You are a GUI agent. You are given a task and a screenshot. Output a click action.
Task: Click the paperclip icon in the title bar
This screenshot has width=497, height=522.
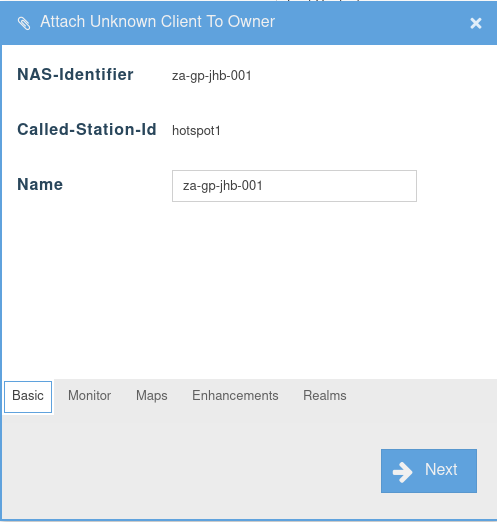(x=24, y=23)
